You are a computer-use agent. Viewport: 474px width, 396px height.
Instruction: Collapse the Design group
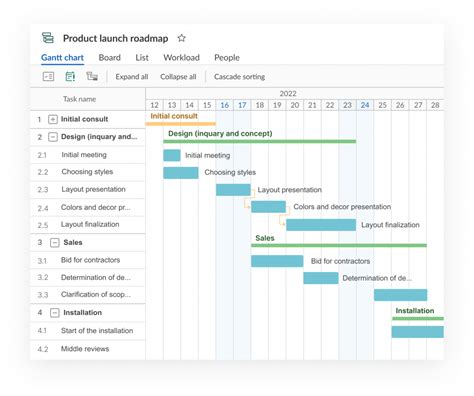pos(53,137)
